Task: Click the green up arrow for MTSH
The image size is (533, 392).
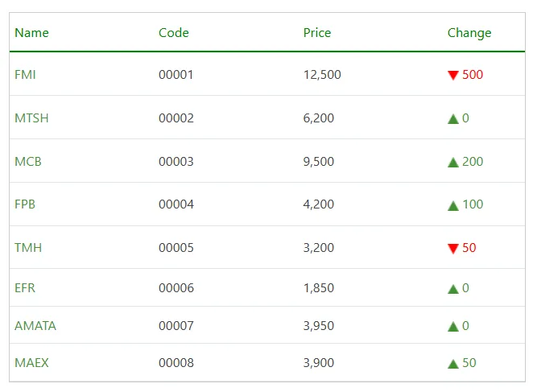Action: pos(453,119)
